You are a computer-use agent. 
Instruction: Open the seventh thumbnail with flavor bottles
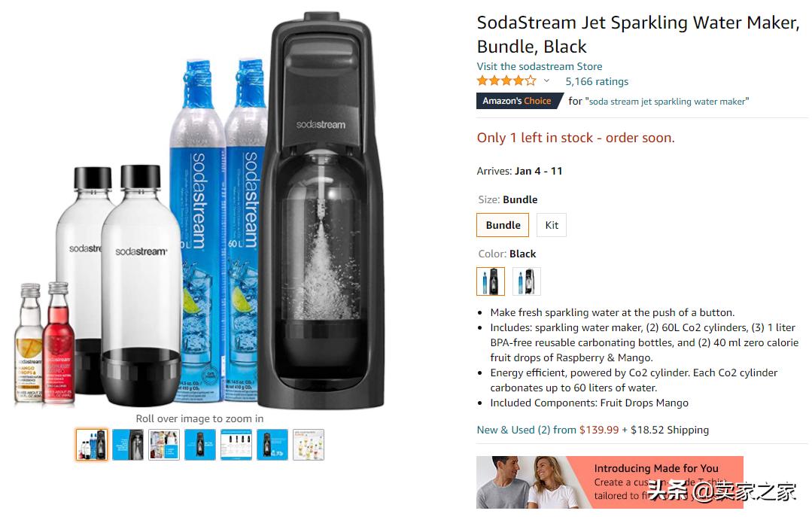pos(309,445)
